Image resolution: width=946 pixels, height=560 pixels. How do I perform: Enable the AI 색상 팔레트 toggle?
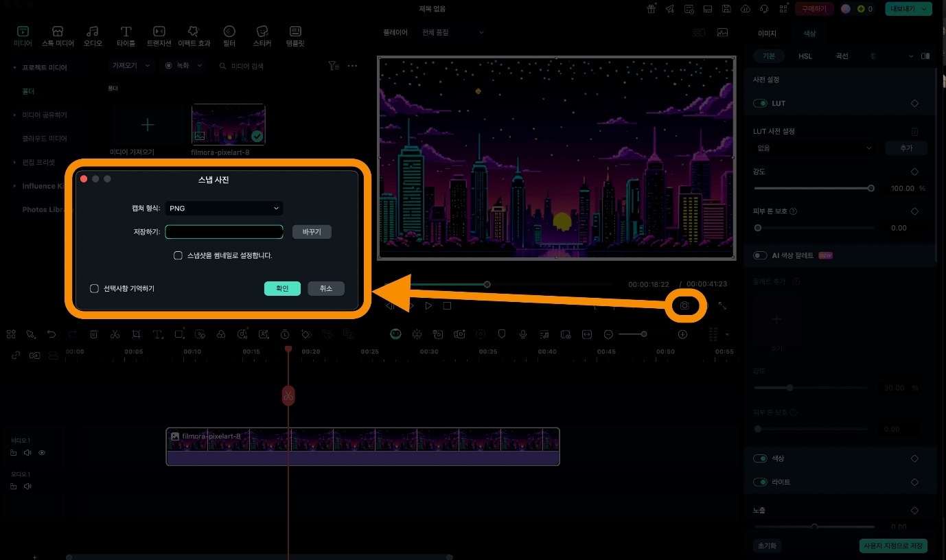pos(760,255)
